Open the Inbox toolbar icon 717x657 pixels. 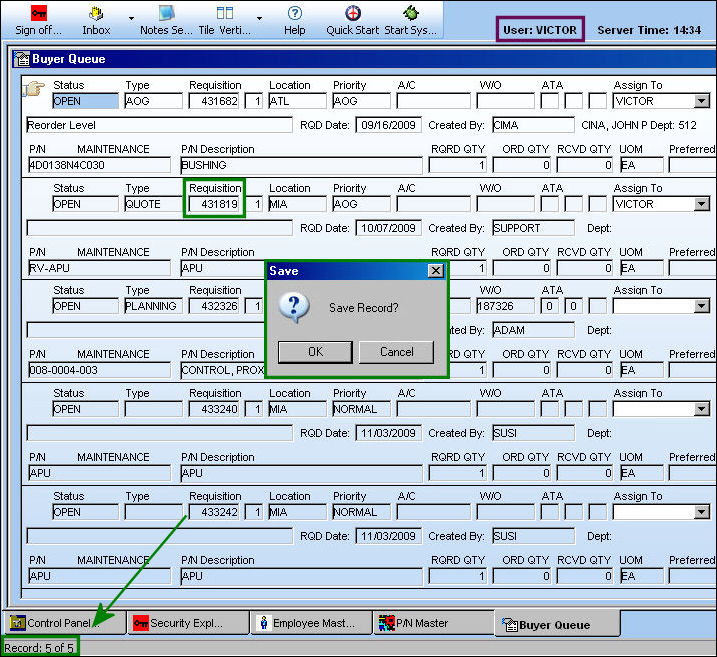click(x=96, y=13)
